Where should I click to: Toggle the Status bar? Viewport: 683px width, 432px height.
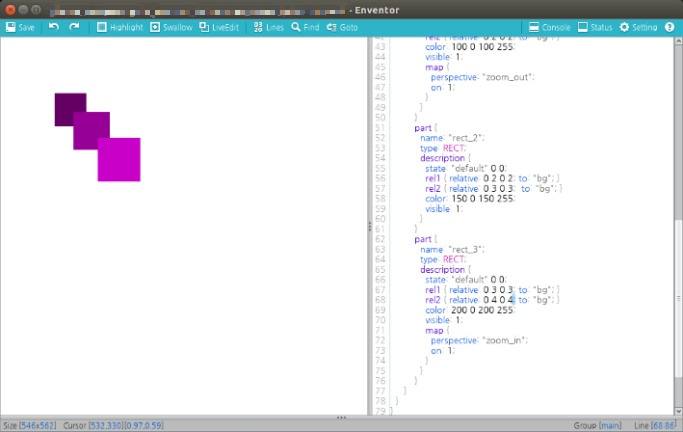(x=595, y=27)
